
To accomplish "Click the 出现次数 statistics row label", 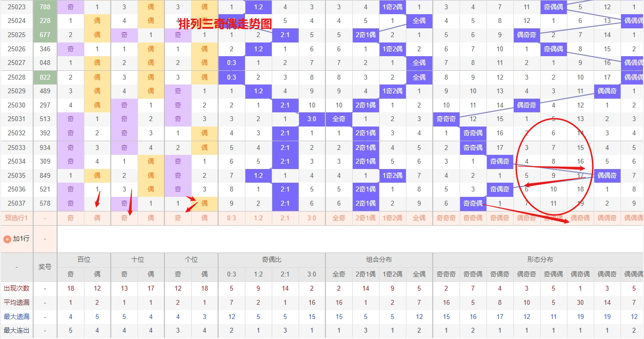I will coord(17,288).
